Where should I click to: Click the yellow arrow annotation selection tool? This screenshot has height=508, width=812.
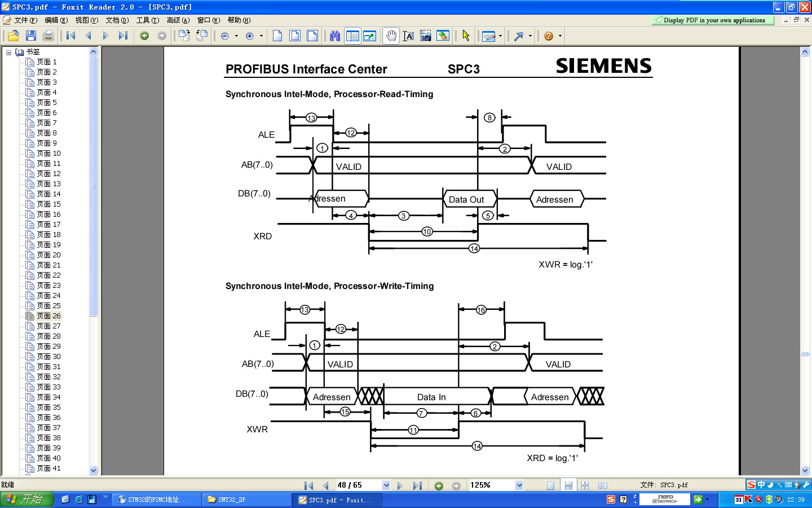point(466,36)
